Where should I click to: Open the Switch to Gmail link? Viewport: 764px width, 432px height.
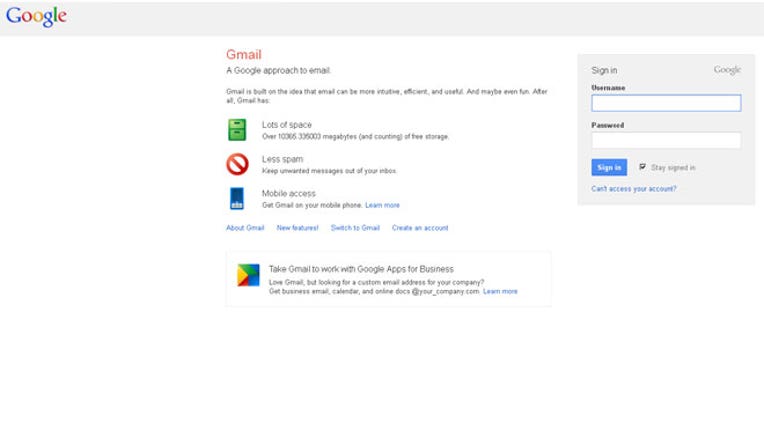coord(355,227)
